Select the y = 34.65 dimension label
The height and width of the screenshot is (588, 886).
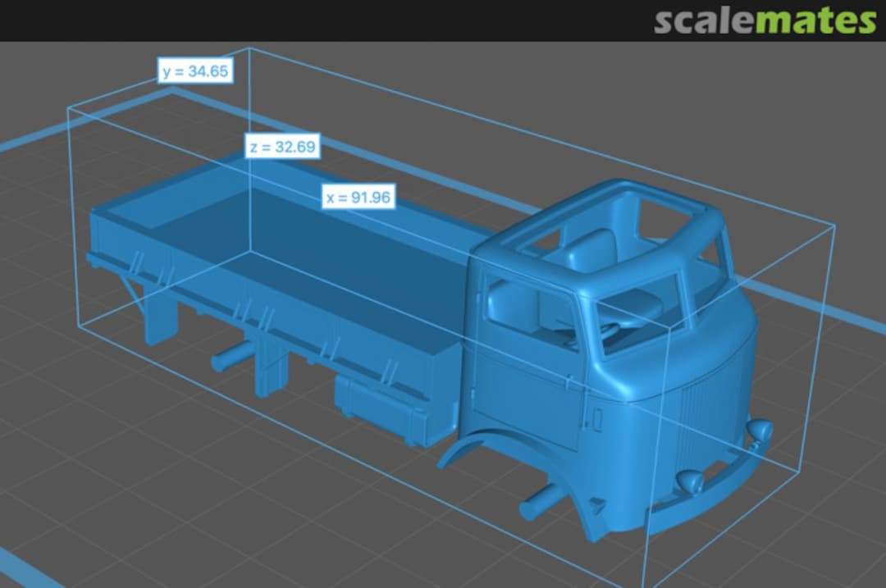(195, 71)
